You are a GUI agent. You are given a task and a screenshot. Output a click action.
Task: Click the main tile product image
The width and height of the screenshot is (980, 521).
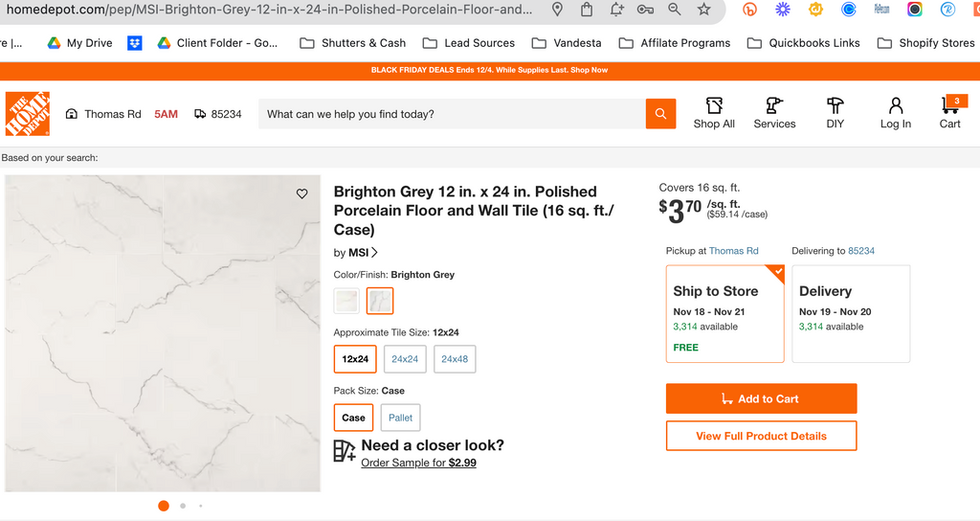(x=163, y=333)
